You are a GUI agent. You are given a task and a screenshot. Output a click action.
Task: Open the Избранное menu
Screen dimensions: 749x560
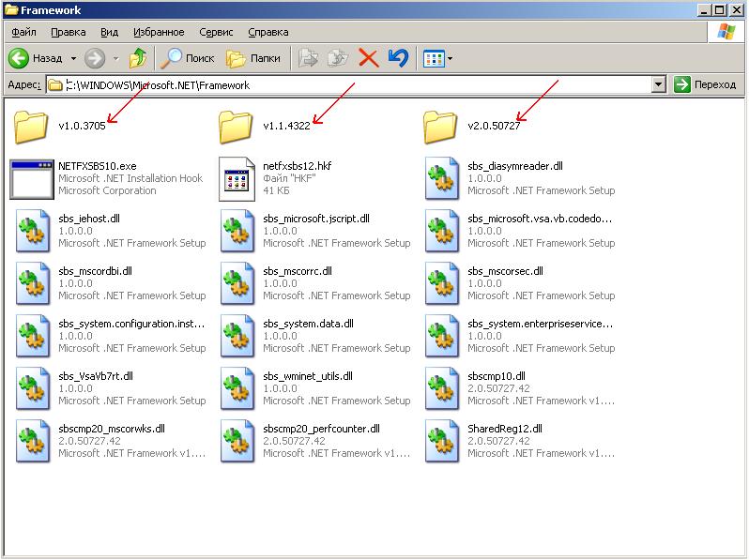coord(158,32)
